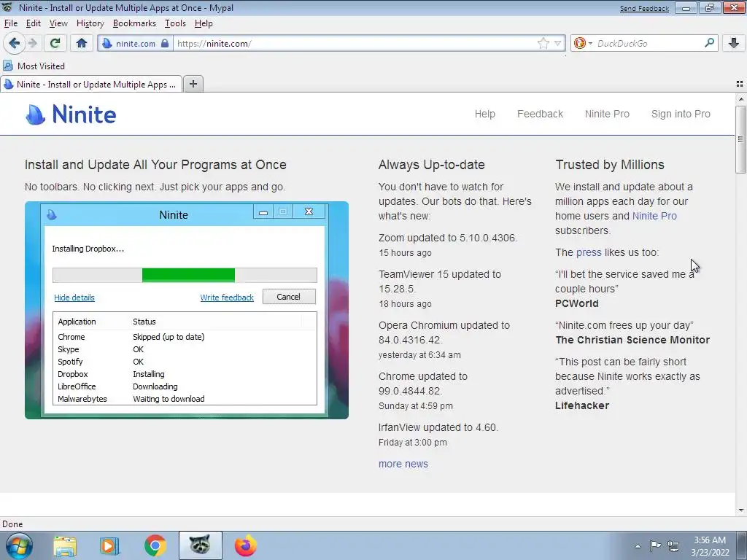
Task: Expand the URL bar history dropdown arrow
Action: point(557,43)
